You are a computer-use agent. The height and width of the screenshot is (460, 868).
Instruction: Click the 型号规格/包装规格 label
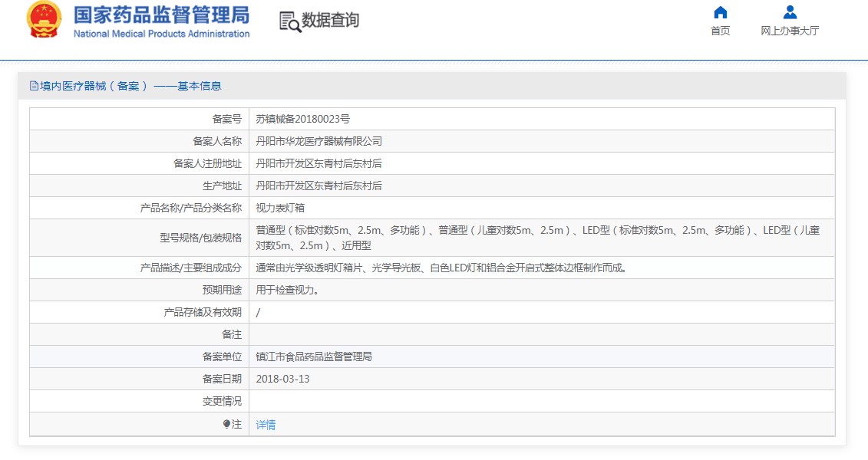coord(201,238)
